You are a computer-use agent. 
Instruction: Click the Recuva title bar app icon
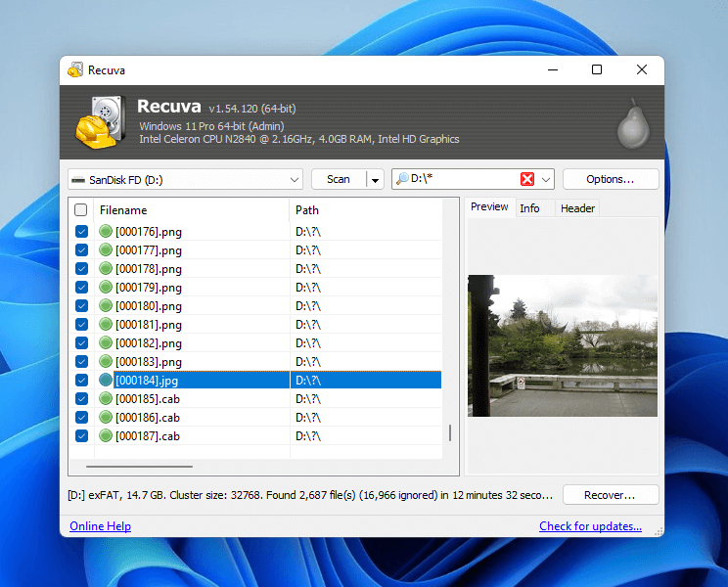pyautogui.click(x=75, y=69)
